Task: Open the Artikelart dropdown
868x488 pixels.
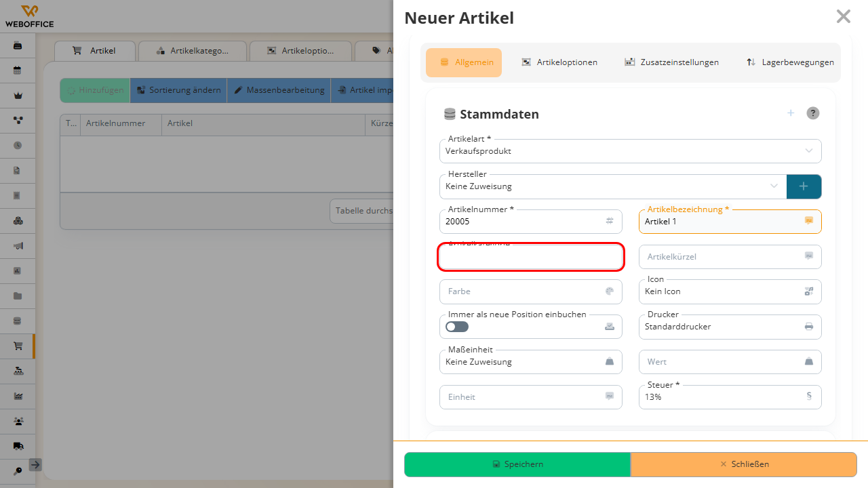Action: (x=631, y=151)
